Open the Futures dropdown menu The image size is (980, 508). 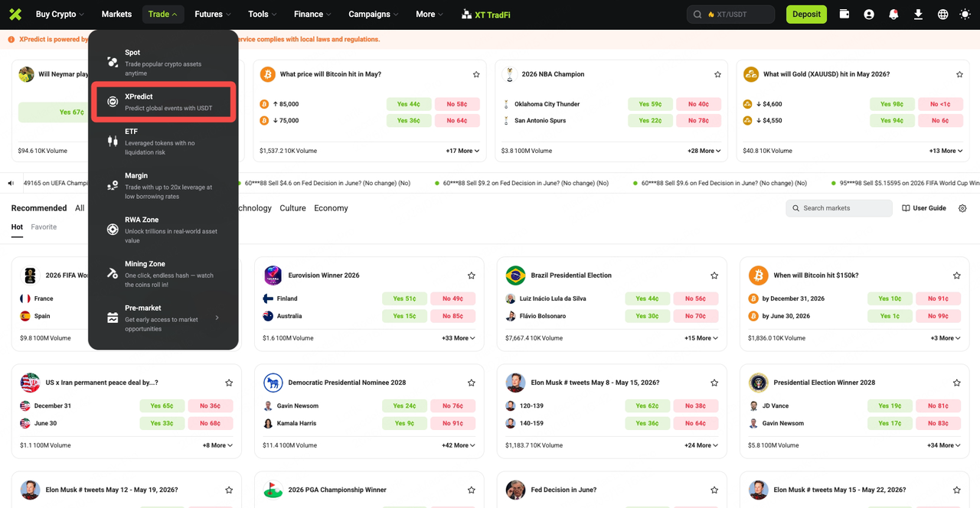pyautogui.click(x=212, y=14)
